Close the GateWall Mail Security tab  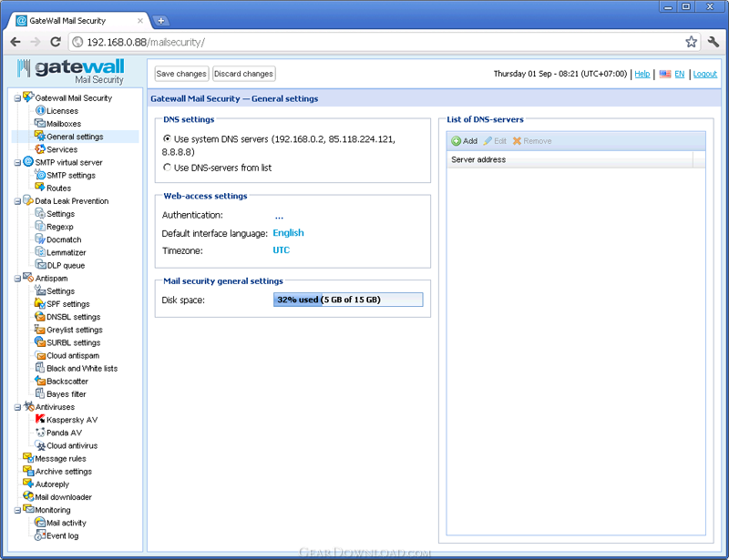coord(140,20)
